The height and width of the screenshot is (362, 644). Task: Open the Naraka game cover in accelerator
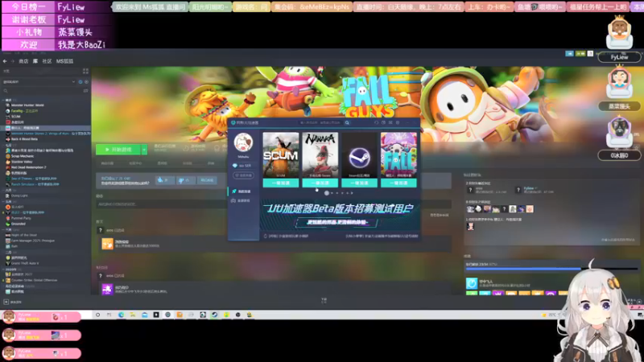[320, 155]
